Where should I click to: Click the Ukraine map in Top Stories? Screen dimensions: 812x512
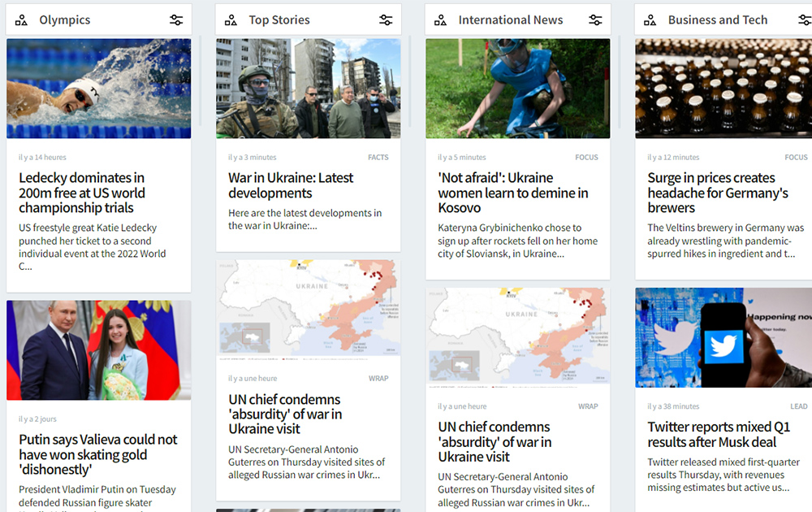[309, 310]
